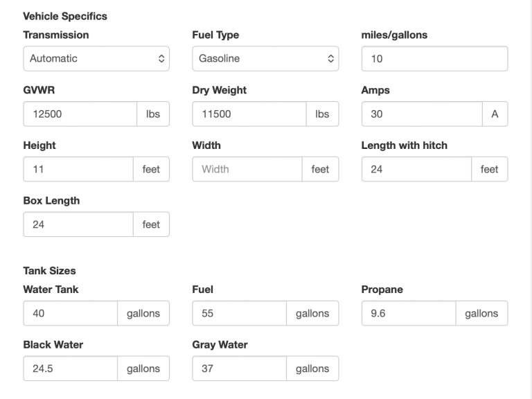Click the feet addon beside Width
Screen dimensions: 532x399
(x=321, y=169)
